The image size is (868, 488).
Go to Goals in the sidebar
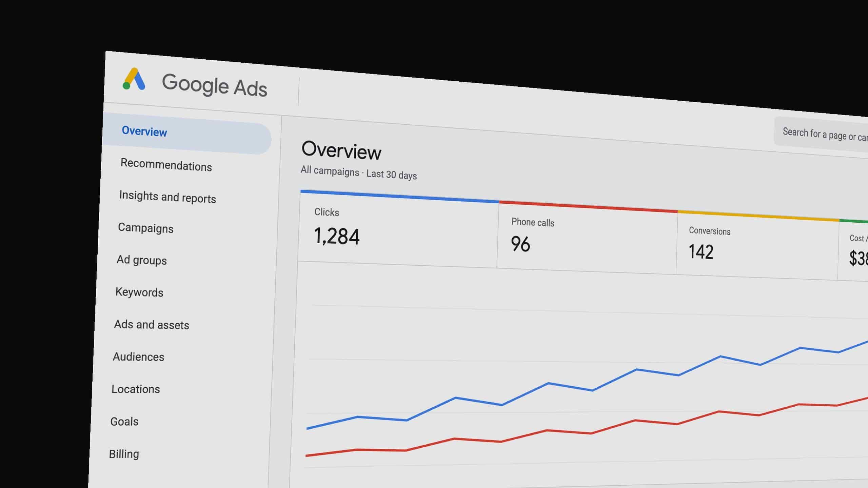(x=124, y=422)
